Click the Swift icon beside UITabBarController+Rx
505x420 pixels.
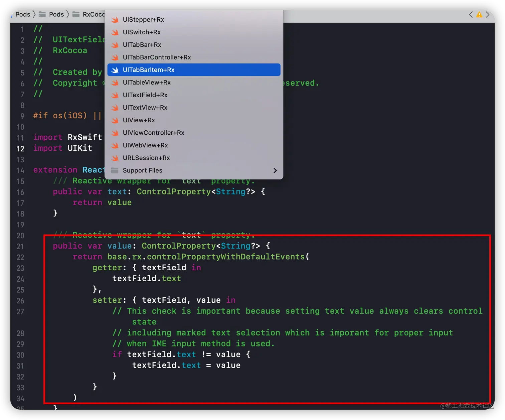(115, 57)
